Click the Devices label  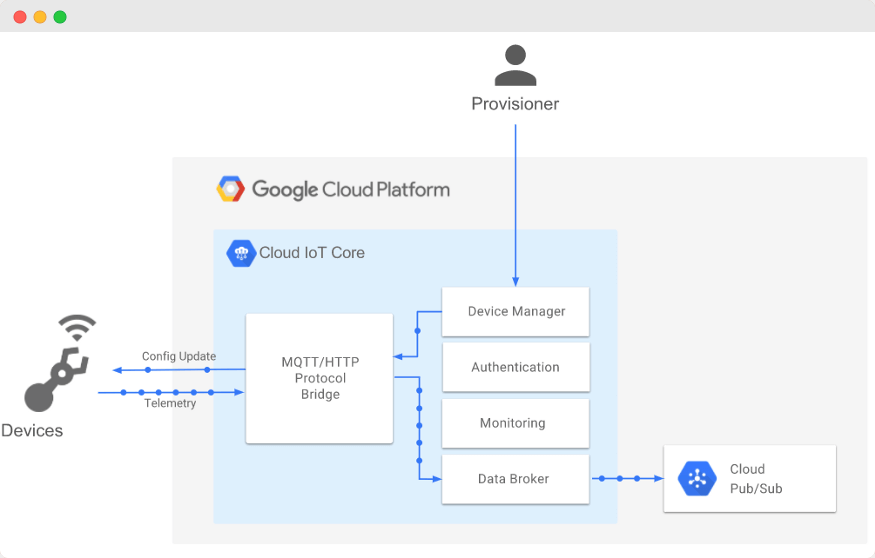tap(32, 431)
